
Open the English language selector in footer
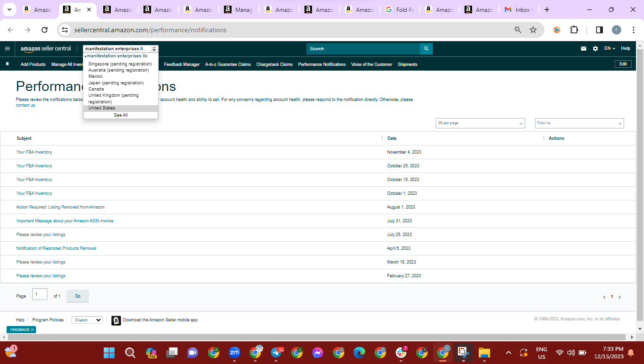(87, 320)
